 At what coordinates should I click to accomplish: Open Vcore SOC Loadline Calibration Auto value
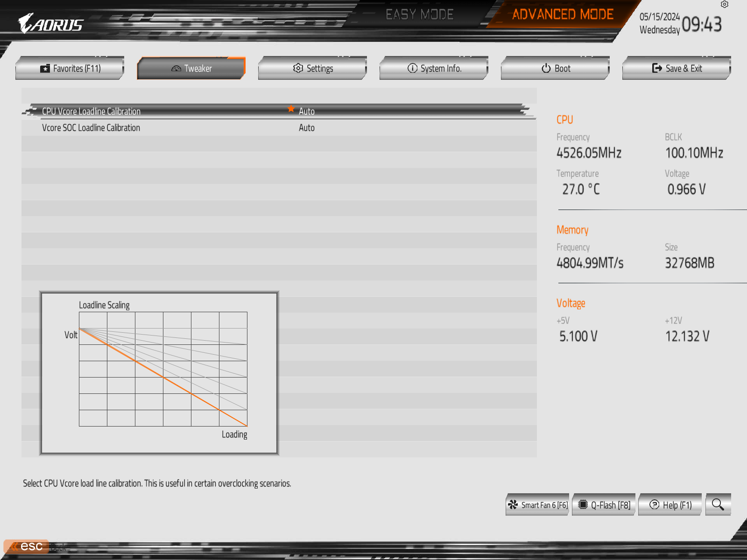click(x=307, y=128)
